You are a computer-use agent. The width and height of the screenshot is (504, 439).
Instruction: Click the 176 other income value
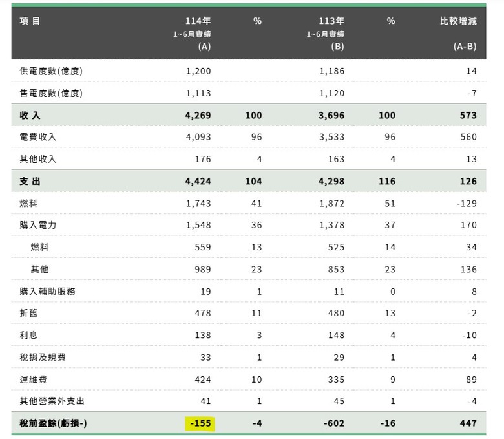pos(203,159)
